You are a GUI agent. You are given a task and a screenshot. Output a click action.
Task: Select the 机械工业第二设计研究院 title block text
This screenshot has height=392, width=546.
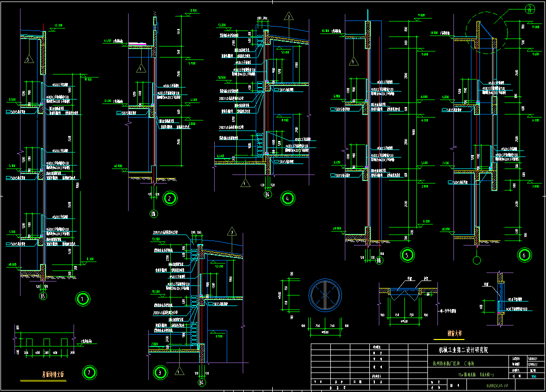tap(459, 350)
